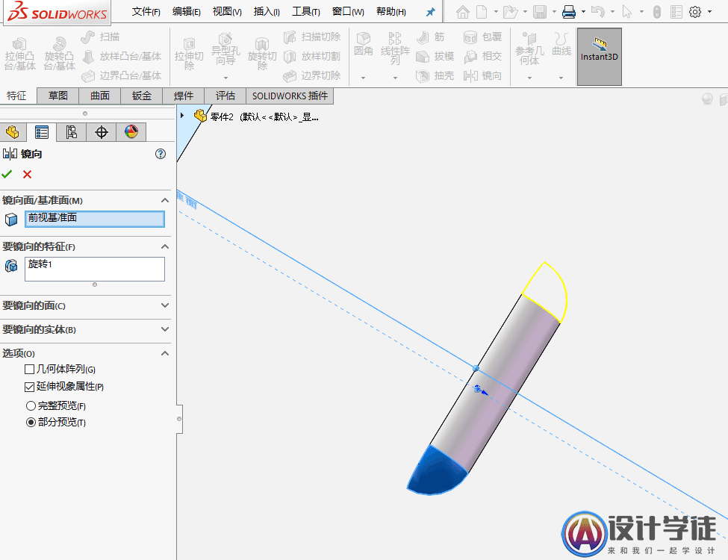Viewport: 728px width, 560px height.
Task: Switch to the SOLIDWORKS 插件 tab
Action: coord(290,96)
